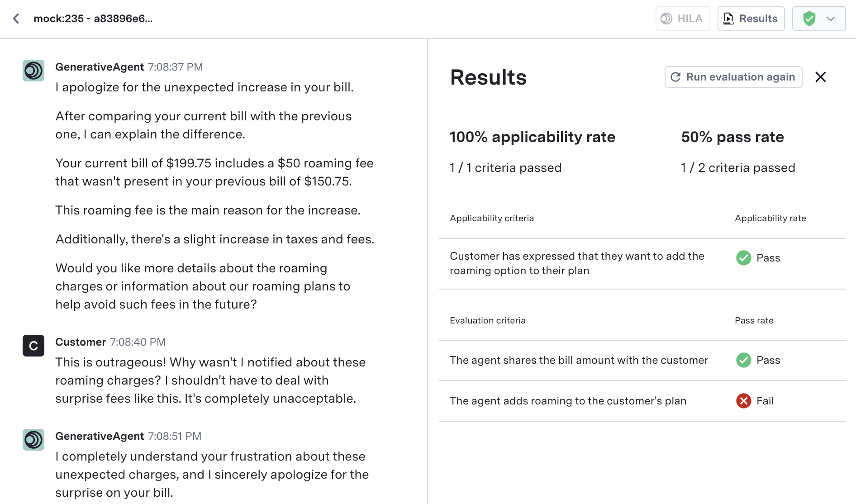Open the Results panel button
The height and width of the screenshot is (504, 856).
(x=751, y=19)
